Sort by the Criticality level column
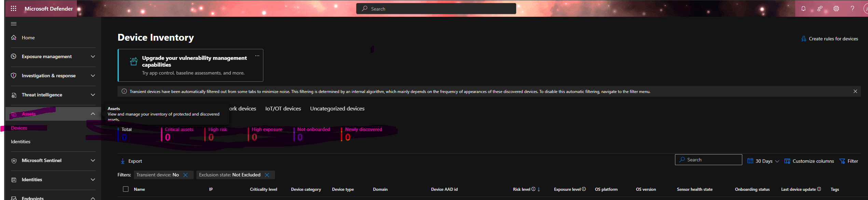This screenshot has height=200, width=868. (x=263, y=189)
